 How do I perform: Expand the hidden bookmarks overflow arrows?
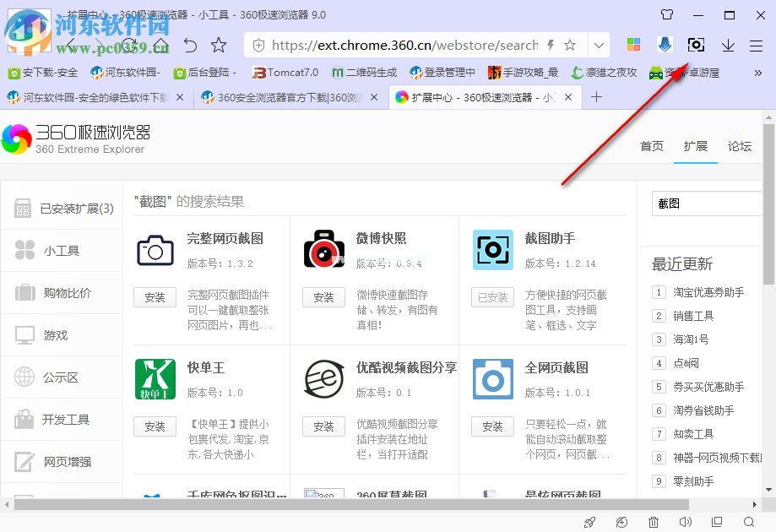[x=759, y=73]
